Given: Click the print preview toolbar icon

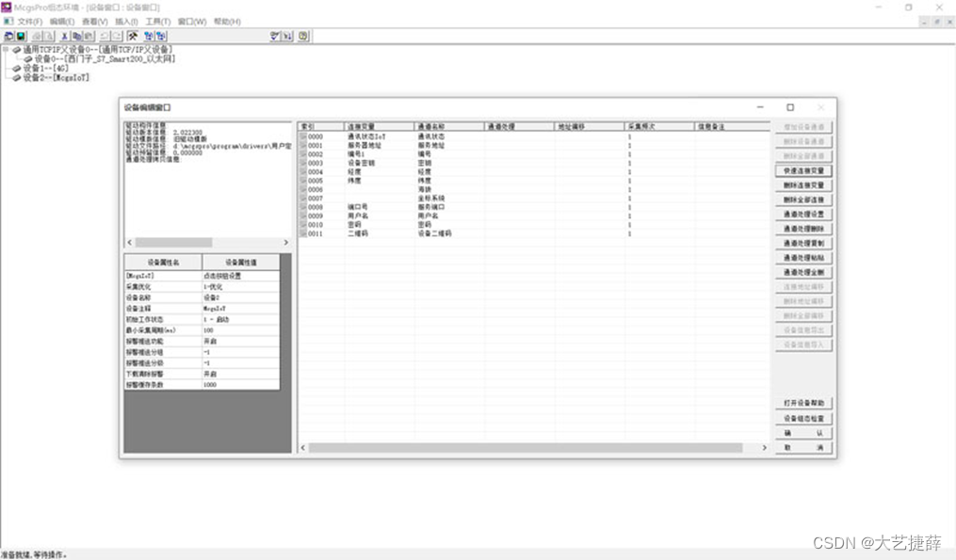Looking at the screenshot, I should point(49,37).
